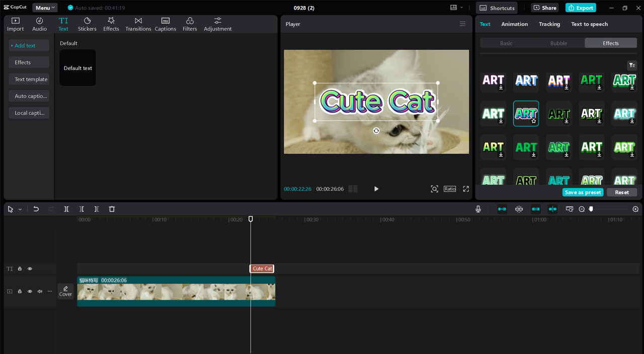Open Local captions category
The image size is (644, 354).
pos(29,113)
